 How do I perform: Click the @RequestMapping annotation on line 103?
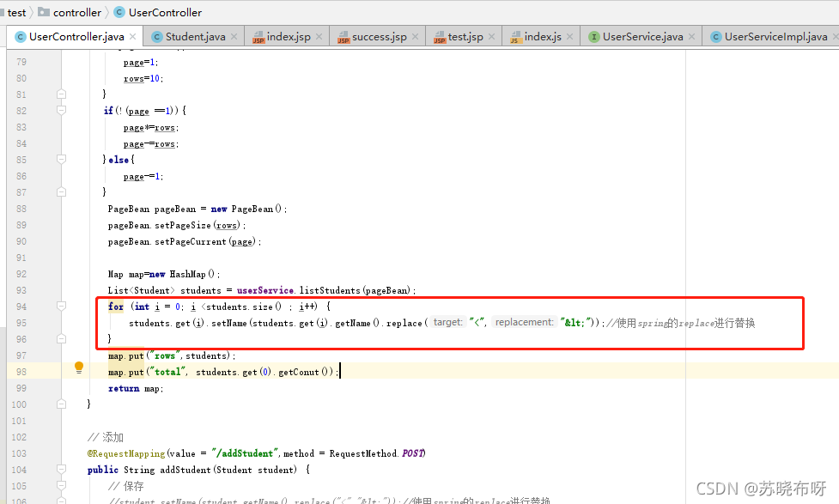click(x=126, y=453)
